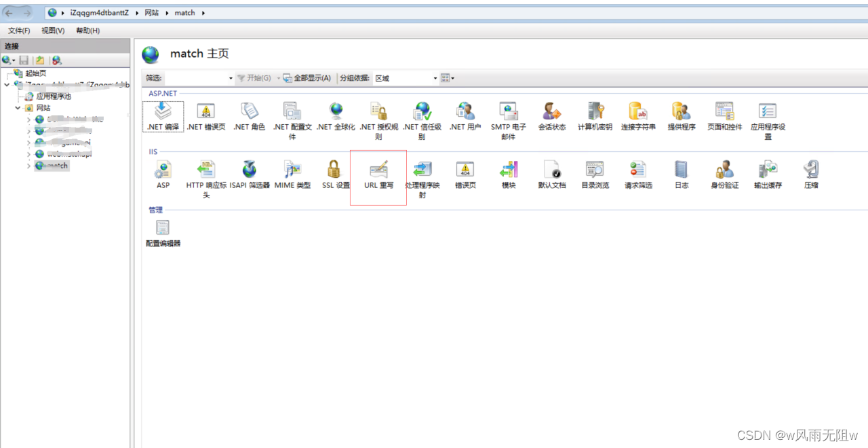Open the SMTP 电子邮件 feature
Screen dimensions: 868x448
pos(509,121)
